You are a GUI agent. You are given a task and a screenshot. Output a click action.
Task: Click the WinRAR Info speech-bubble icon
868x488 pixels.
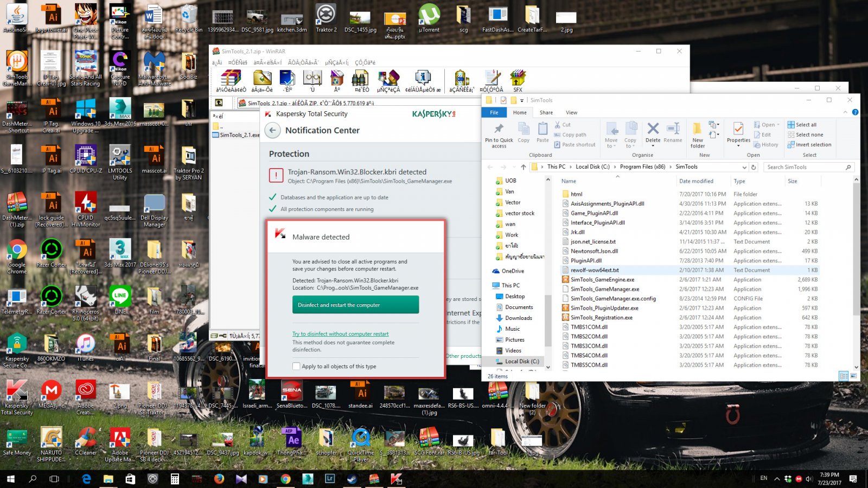tap(423, 78)
